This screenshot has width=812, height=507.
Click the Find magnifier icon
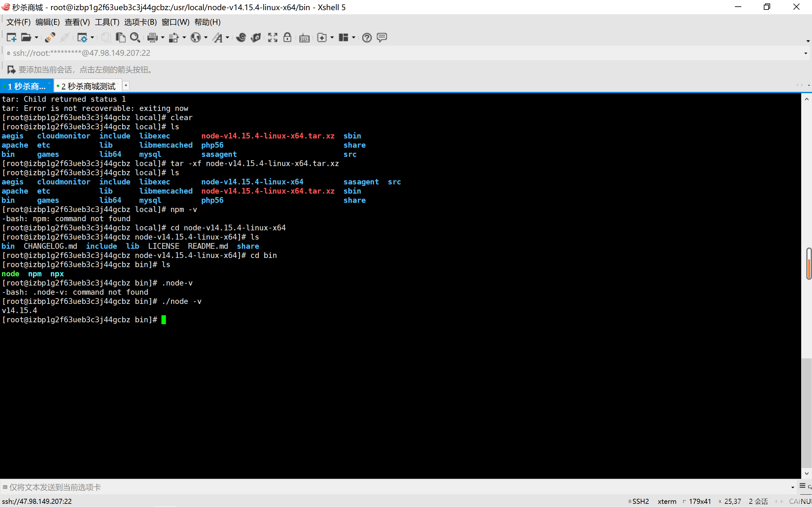pos(135,38)
